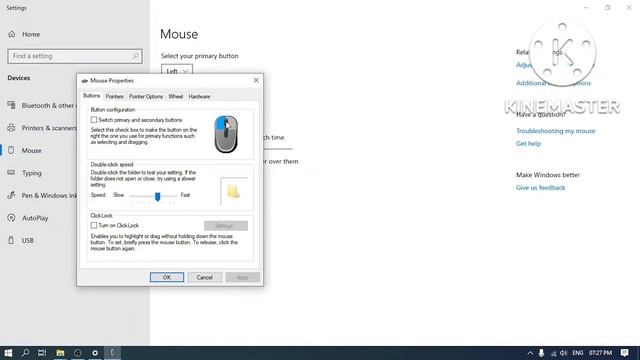Show hidden tray icons

(x=530, y=353)
